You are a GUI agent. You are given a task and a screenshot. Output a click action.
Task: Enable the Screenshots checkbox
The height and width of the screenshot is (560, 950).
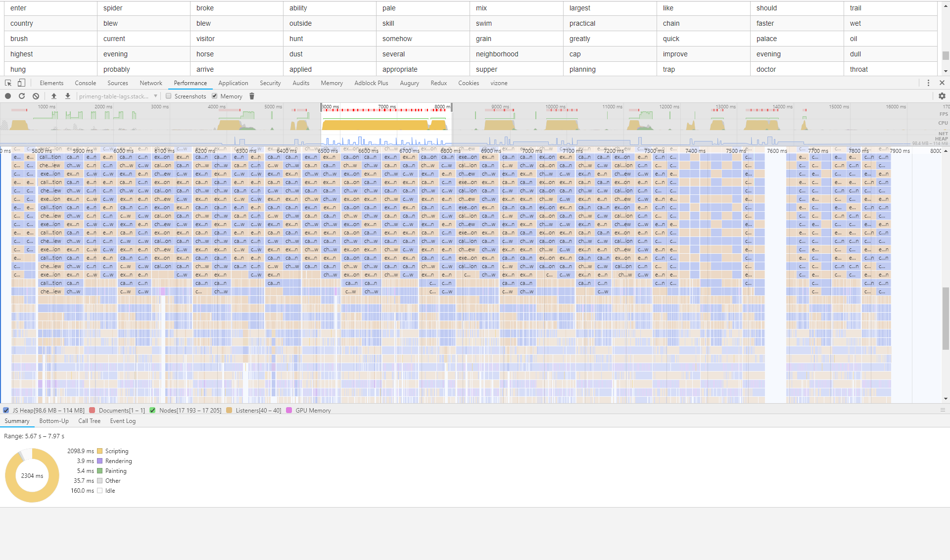pyautogui.click(x=169, y=96)
